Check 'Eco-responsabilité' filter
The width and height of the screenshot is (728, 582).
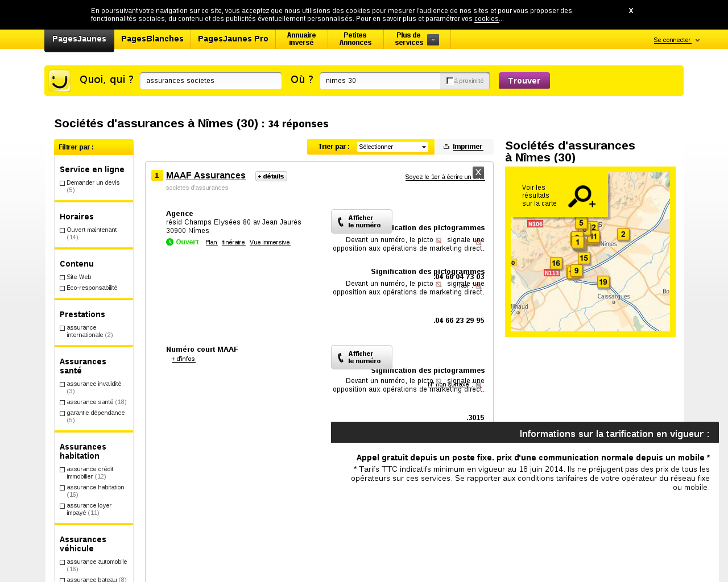tap(63, 288)
